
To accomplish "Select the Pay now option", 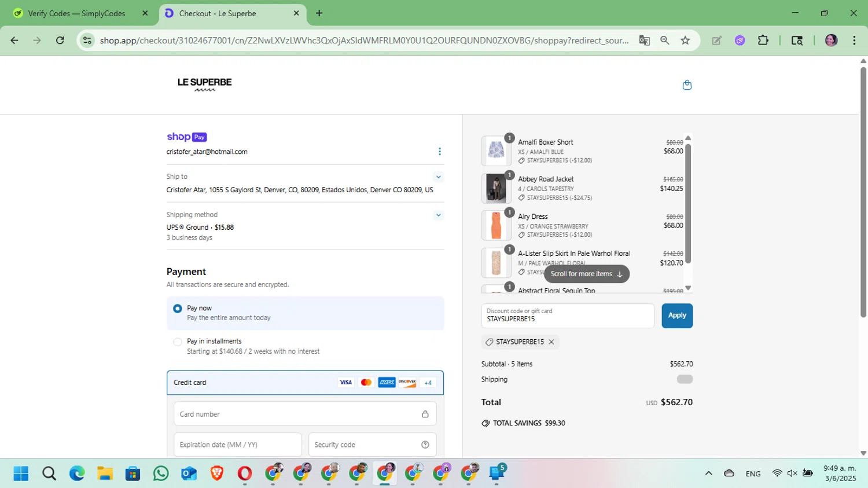I will (x=178, y=309).
